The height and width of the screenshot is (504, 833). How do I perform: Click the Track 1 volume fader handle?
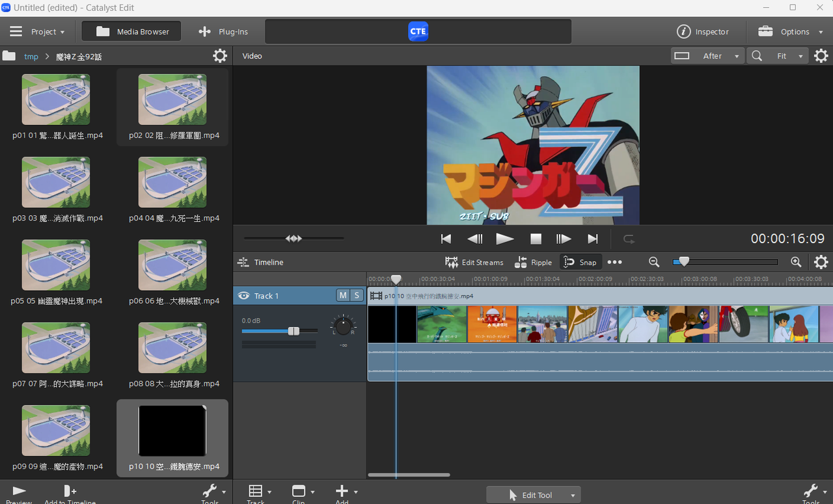pos(294,331)
